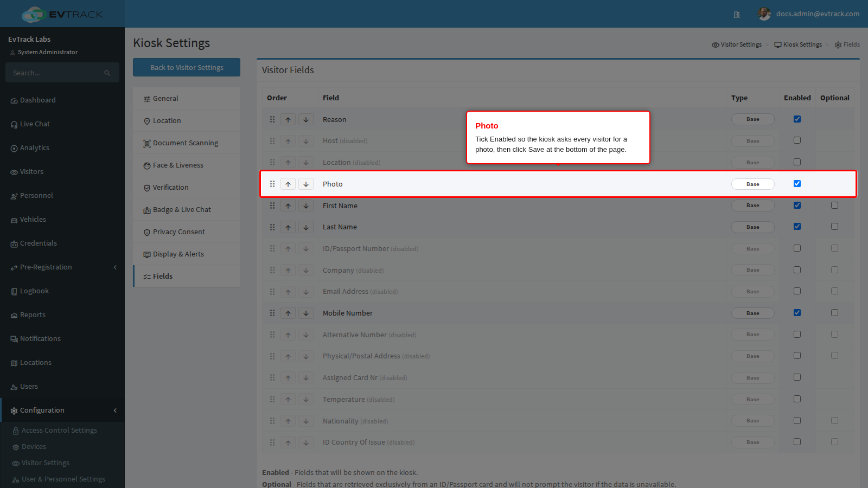The height and width of the screenshot is (488, 868).
Task: Switch to Face & Liveness section
Action: pyautogui.click(x=187, y=165)
